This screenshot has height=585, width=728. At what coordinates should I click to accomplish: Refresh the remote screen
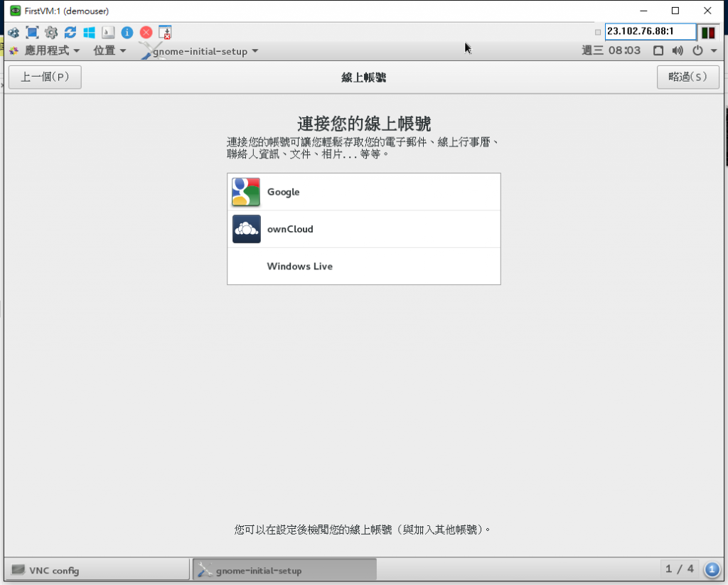(x=70, y=33)
